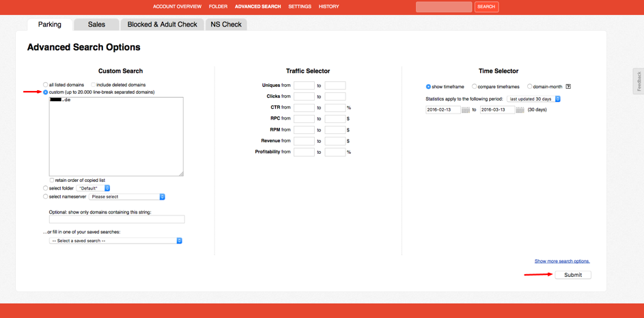The height and width of the screenshot is (318, 644).
Task: Open the Feedback side tab
Action: 639,81
